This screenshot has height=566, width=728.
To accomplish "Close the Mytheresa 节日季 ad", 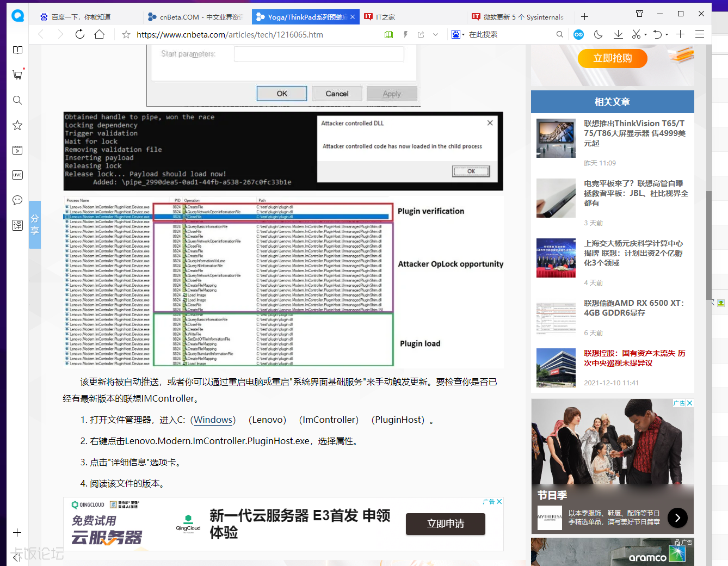I will tap(689, 403).
